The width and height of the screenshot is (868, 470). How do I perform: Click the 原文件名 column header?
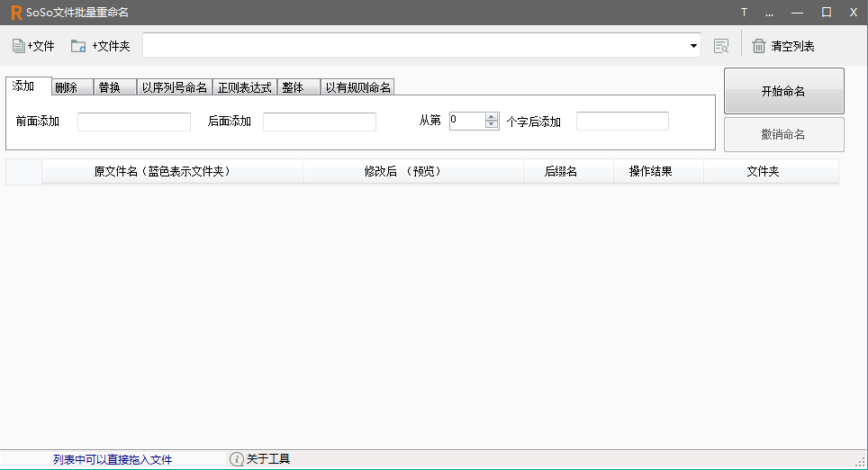tap(162, 171)
